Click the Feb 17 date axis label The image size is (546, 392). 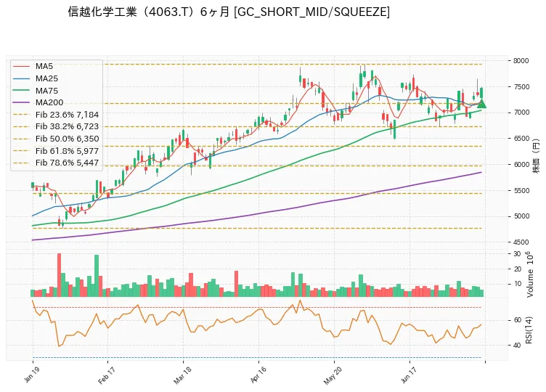pos(106,375)
